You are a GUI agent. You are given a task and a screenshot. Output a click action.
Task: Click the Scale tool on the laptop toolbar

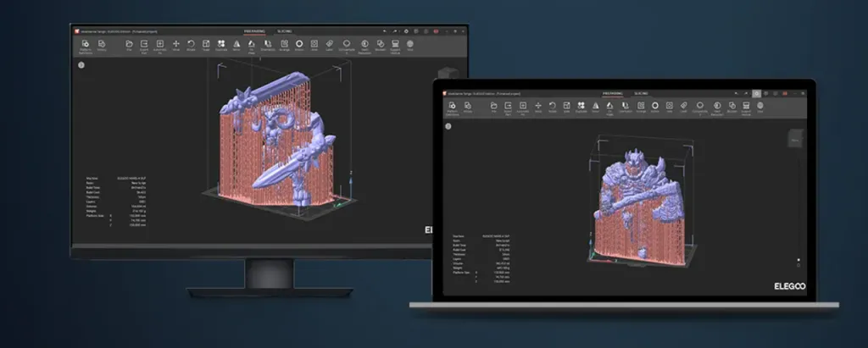coord(567,107)
